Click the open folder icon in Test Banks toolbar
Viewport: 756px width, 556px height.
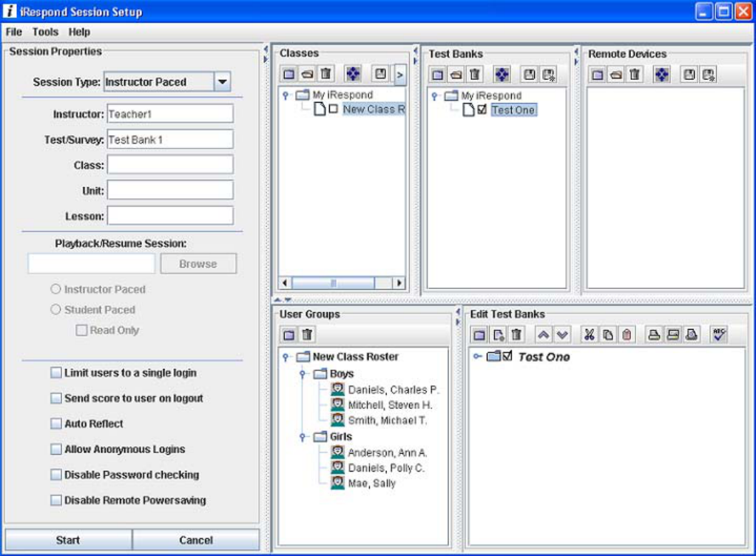(x=456, y=75)
